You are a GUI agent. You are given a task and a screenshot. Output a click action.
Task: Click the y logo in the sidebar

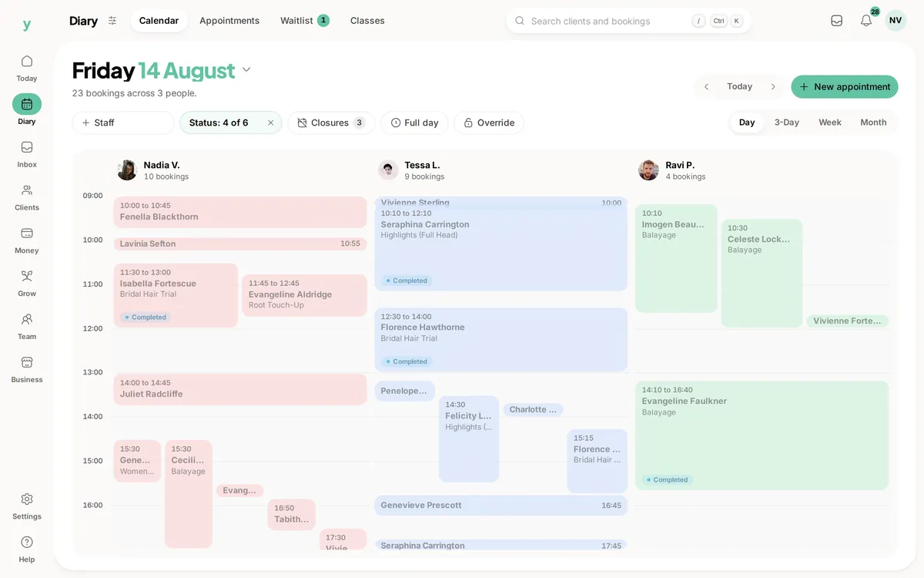[26, 25]
